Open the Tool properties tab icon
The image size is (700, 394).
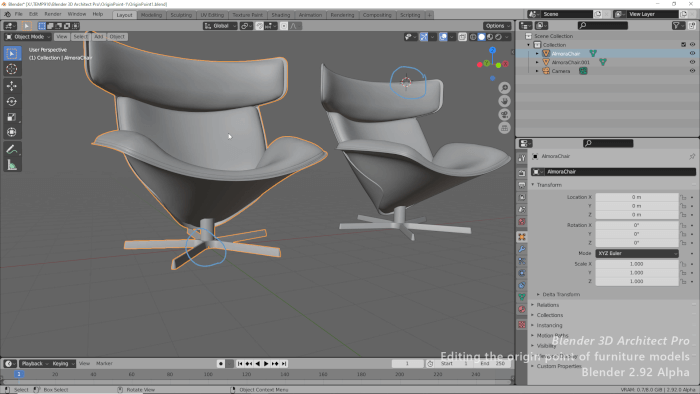[x=522, y=158]
